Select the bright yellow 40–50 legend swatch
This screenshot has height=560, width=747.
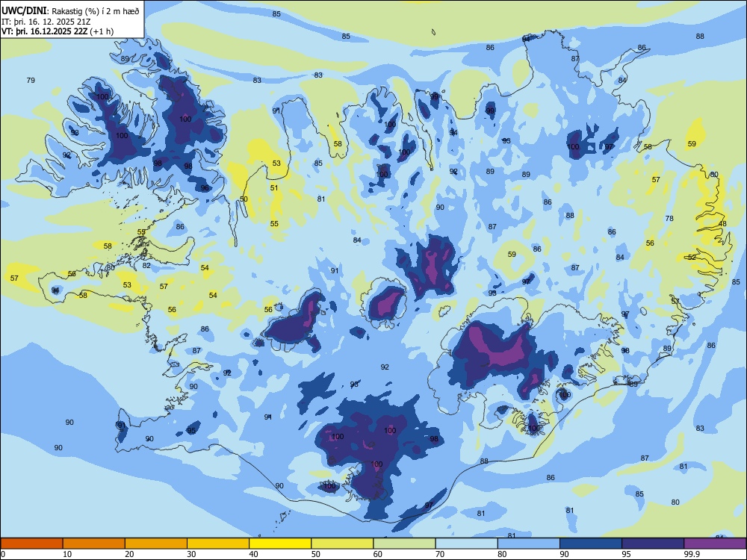tap(280, 544)
